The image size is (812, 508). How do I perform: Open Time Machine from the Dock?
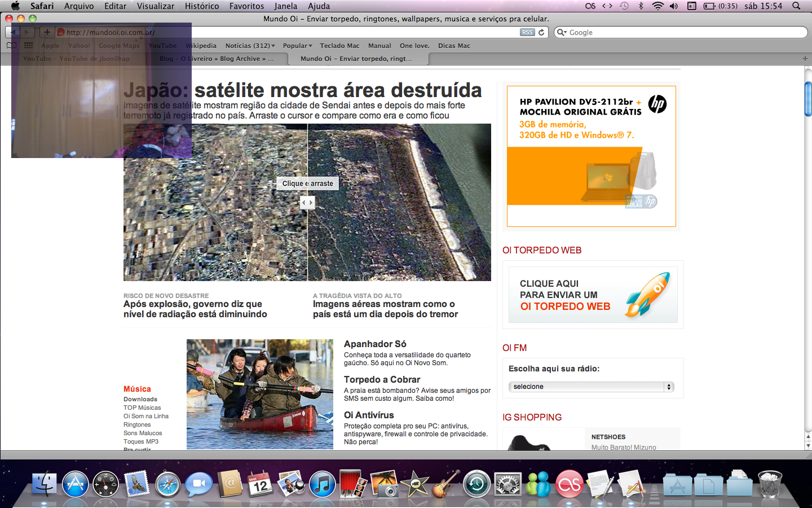(x=476, y=484)
